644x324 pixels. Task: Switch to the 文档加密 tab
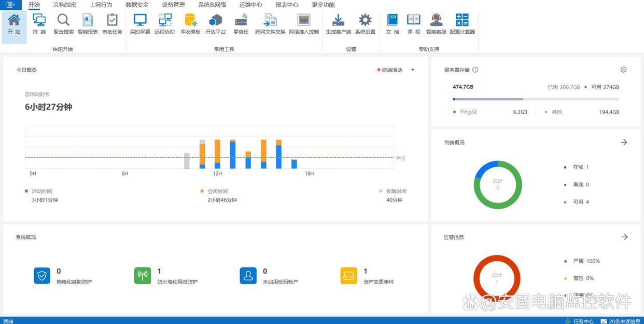[64, 5]
